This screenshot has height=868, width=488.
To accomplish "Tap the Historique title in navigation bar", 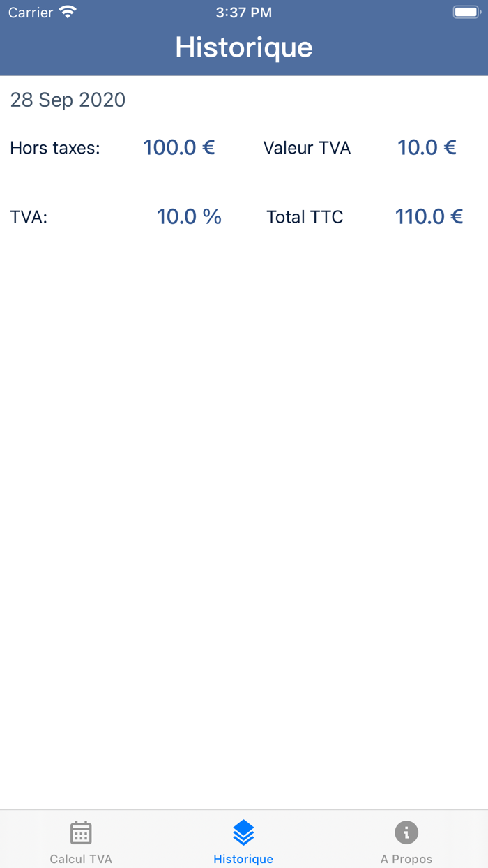I will pos(244,47).
